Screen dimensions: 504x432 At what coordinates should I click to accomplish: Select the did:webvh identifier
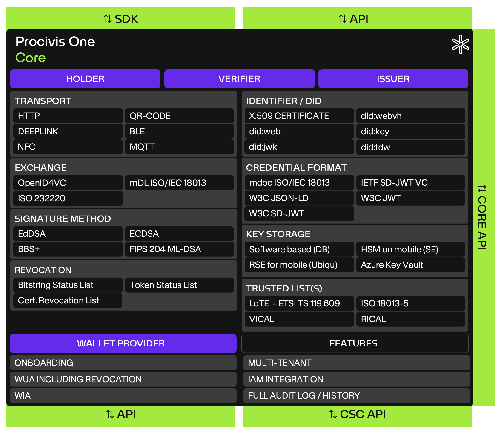pyautogui.click(x=411, y=116)
